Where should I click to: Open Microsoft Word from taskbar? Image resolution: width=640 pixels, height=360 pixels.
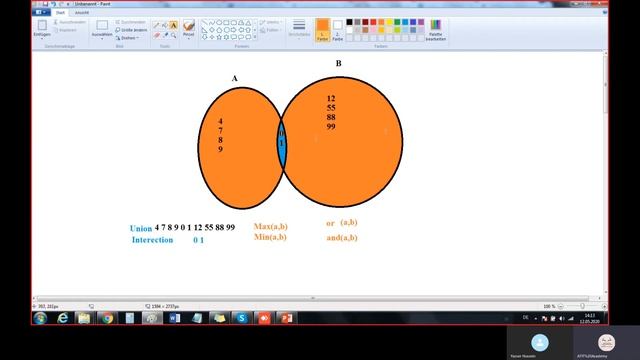pyautogui.click(x=175, y=318)
